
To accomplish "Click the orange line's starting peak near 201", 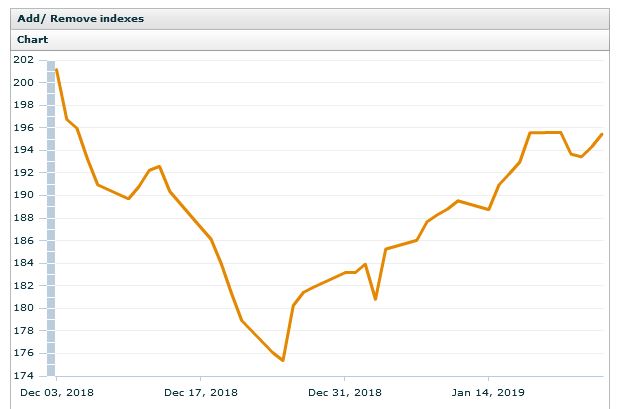I will point(57,70).
